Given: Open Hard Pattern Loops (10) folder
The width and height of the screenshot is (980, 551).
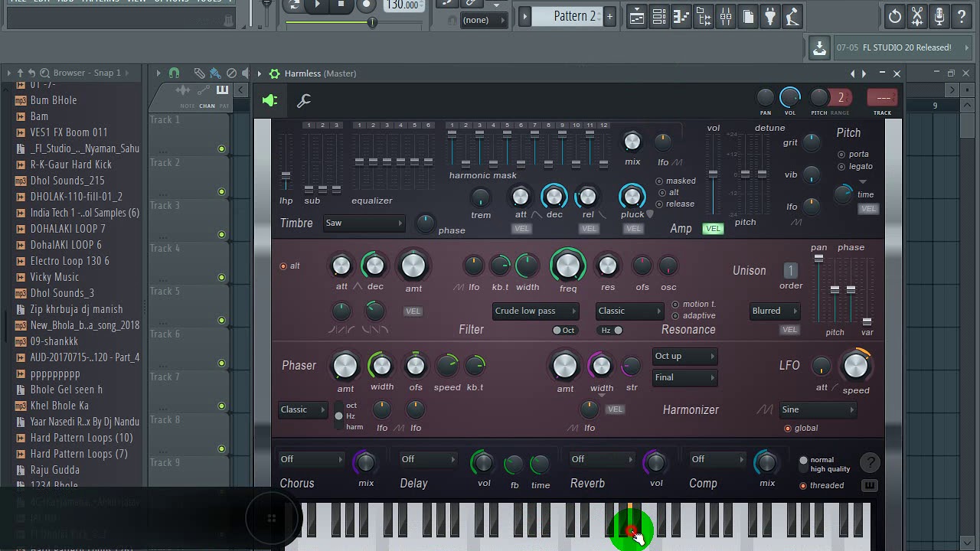Looking at the screenshot, I should tap(81, 438).
